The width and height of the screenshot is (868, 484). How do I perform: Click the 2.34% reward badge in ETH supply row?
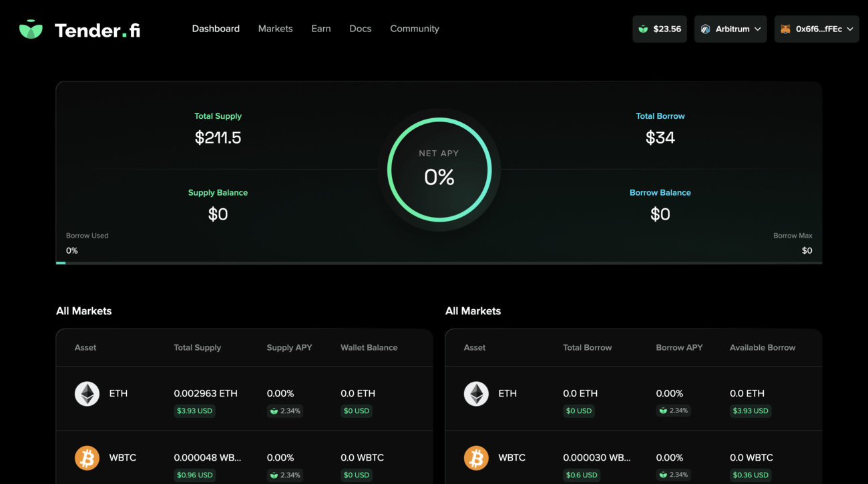coord(285,411)
